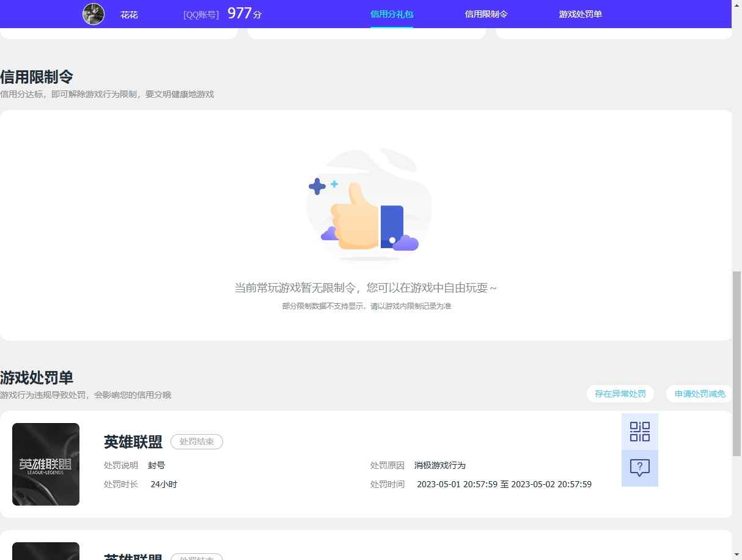This screenshot has height=560, width=742.
Task: Click the 处罚原因 label
Action: click(x=388, y=465)
